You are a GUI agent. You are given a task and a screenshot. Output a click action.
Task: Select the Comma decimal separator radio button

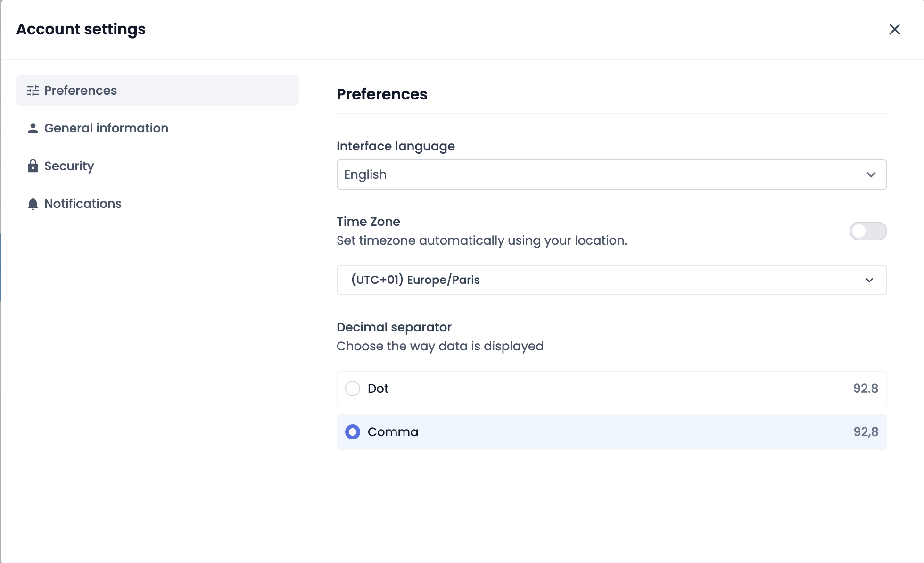point(353,432)
